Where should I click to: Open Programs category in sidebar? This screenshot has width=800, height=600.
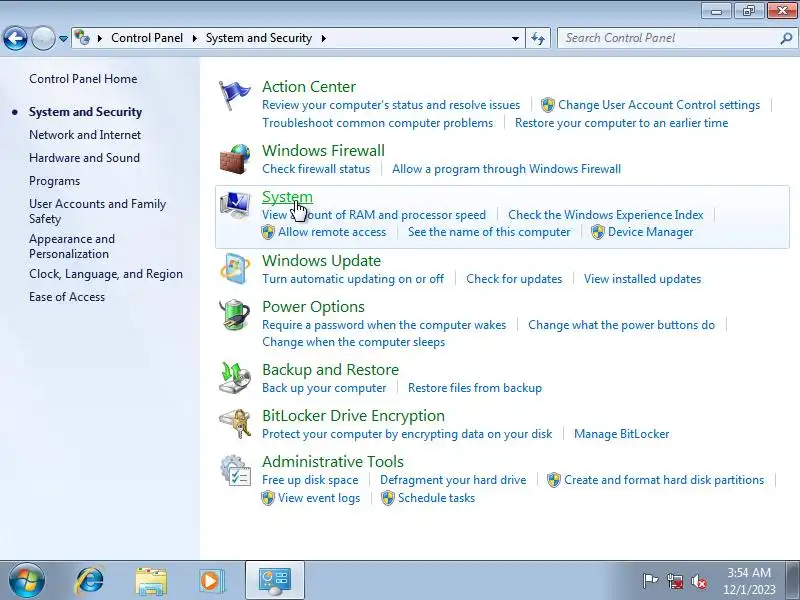[x=55, y=181]
